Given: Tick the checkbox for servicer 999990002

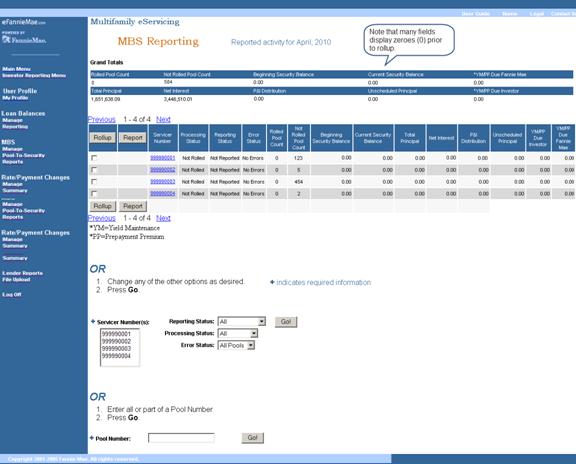Looking at the screenshot, I should pos(94,170).
